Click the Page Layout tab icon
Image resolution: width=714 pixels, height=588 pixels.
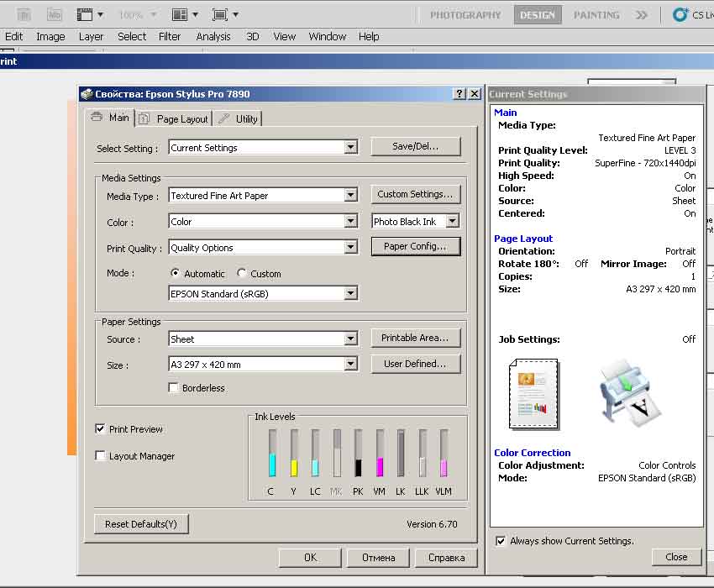(144, 118)
